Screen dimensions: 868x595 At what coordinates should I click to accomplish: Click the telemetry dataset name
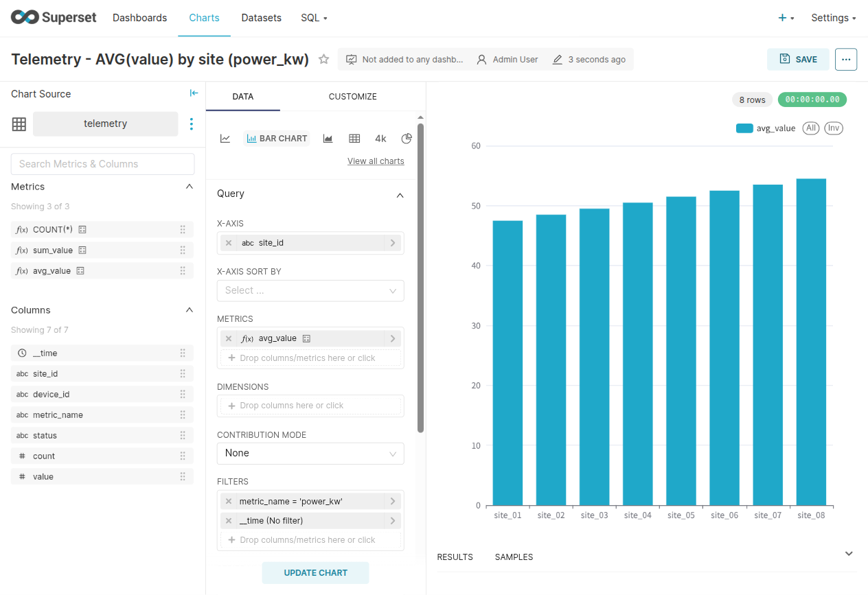(106, 124)
